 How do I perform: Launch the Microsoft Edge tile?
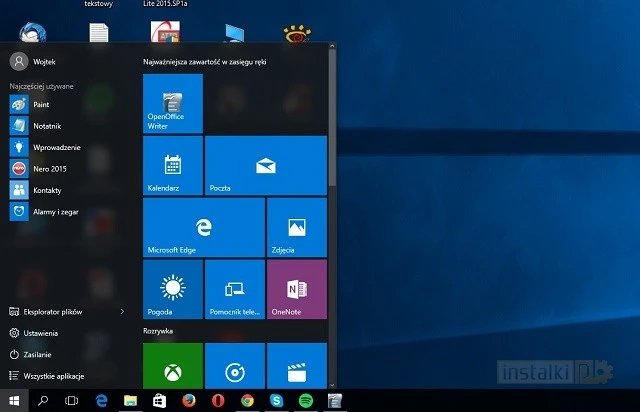(x=203, y=227)
